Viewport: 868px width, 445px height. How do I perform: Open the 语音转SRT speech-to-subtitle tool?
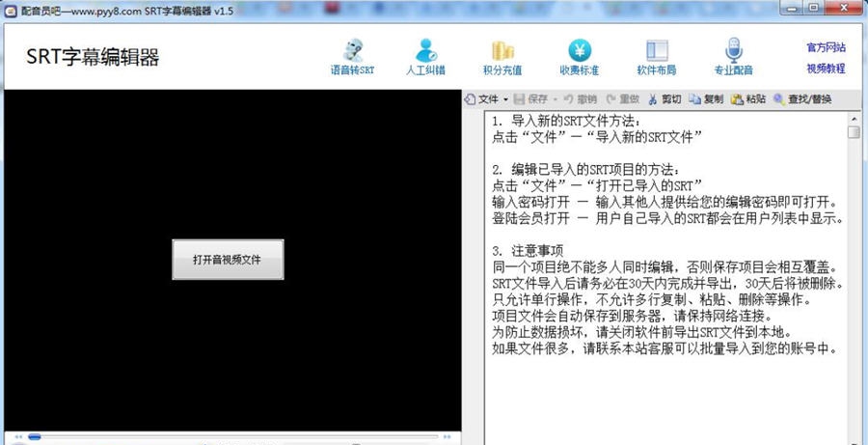click(352, 54)
